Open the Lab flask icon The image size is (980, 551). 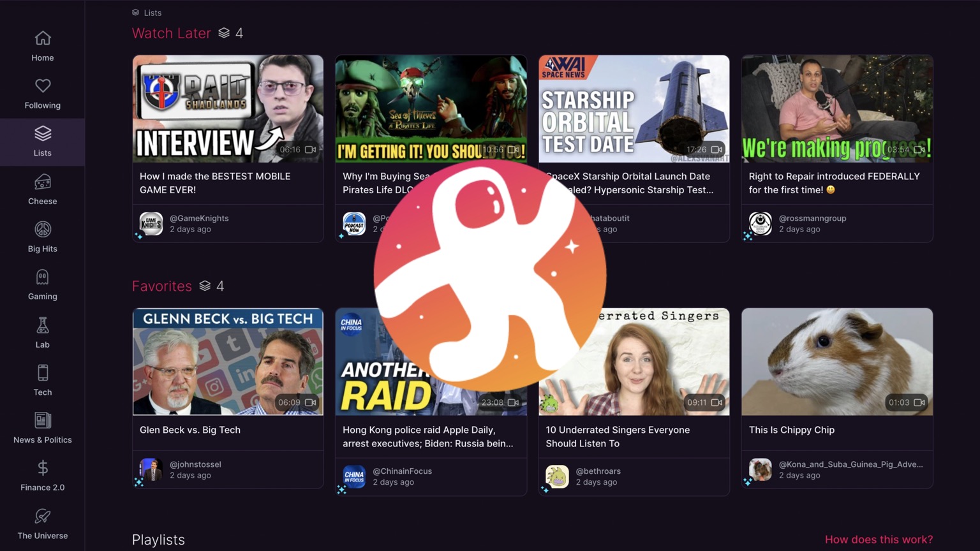(43, 325)
